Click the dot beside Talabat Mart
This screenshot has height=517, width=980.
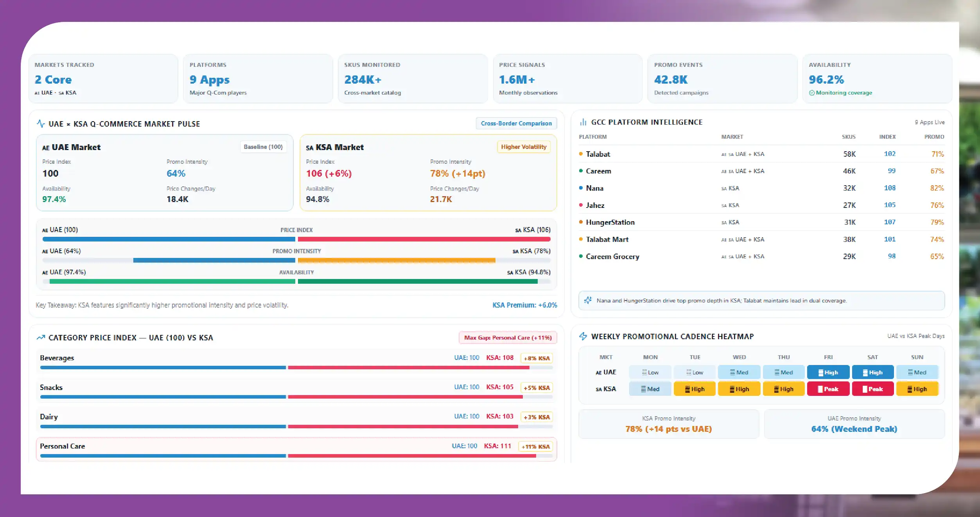click(581, 239)
